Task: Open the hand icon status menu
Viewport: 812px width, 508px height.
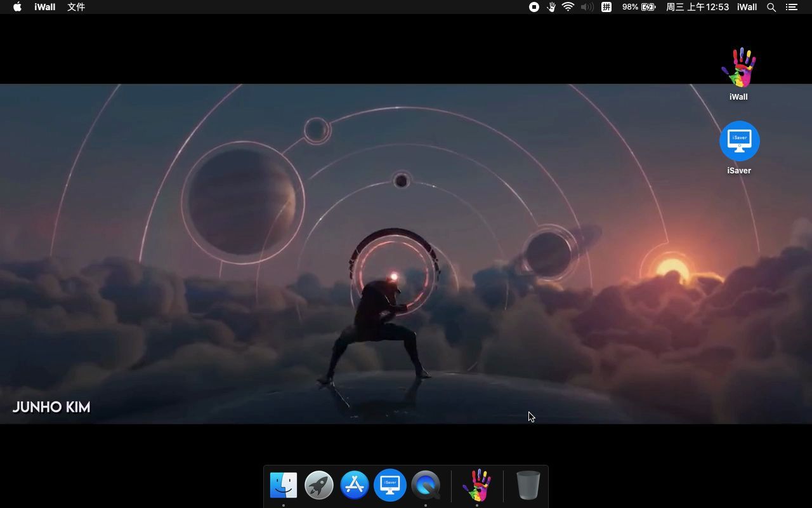Action: [551, 7]
